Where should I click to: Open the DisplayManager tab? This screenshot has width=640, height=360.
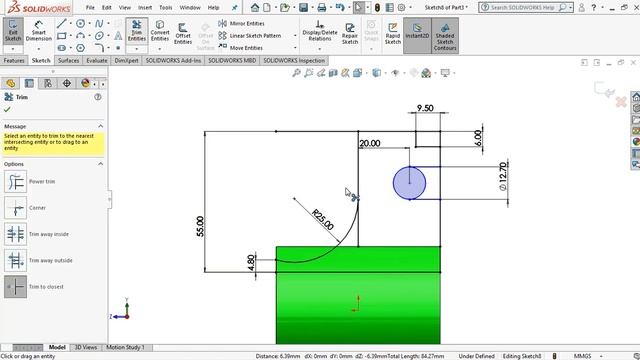[85, 83]
